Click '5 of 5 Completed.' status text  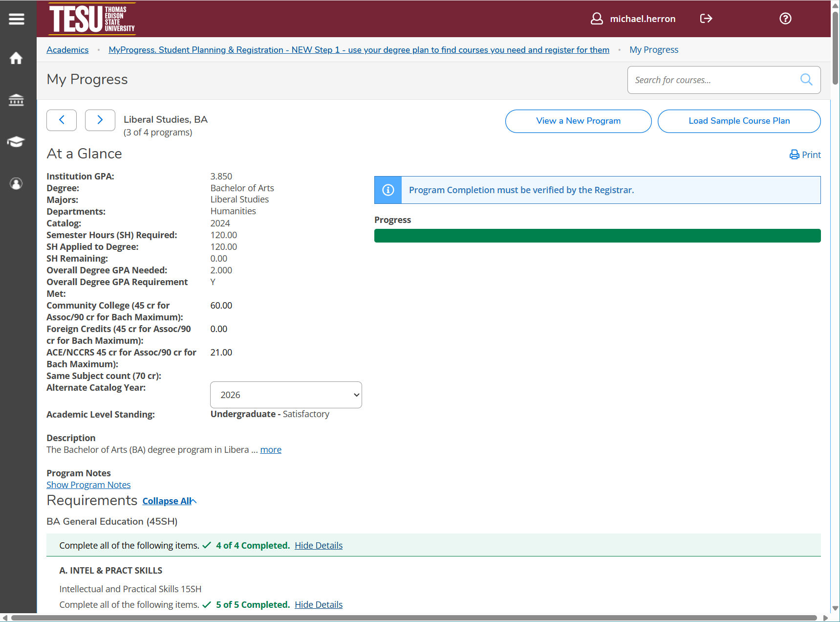click(x=253, y=604)
